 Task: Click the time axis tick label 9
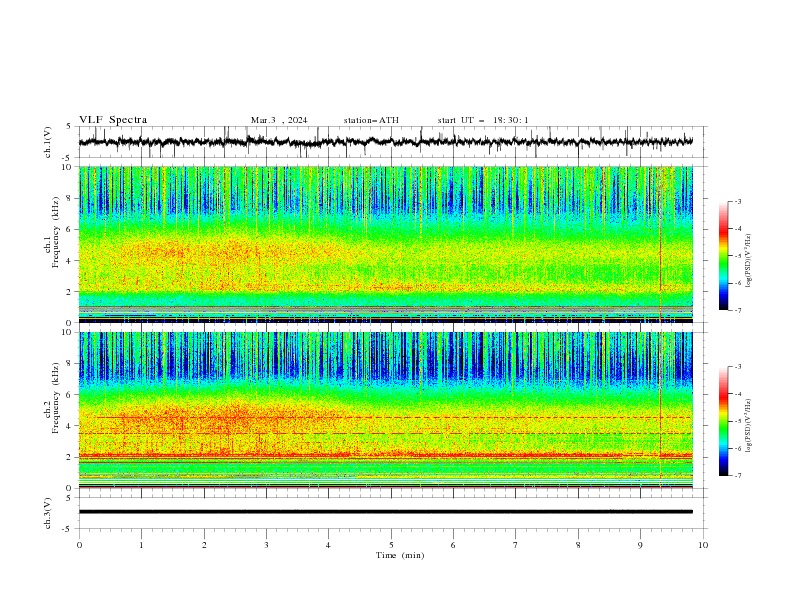coord(640,545)
